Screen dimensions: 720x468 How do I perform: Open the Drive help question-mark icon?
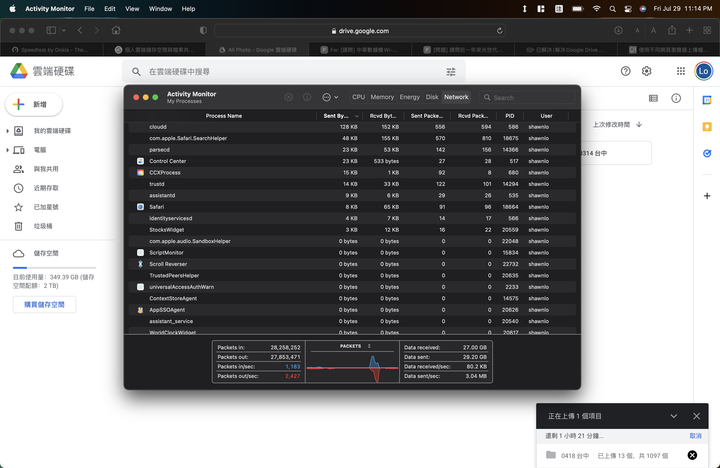[x=625, y=71]
